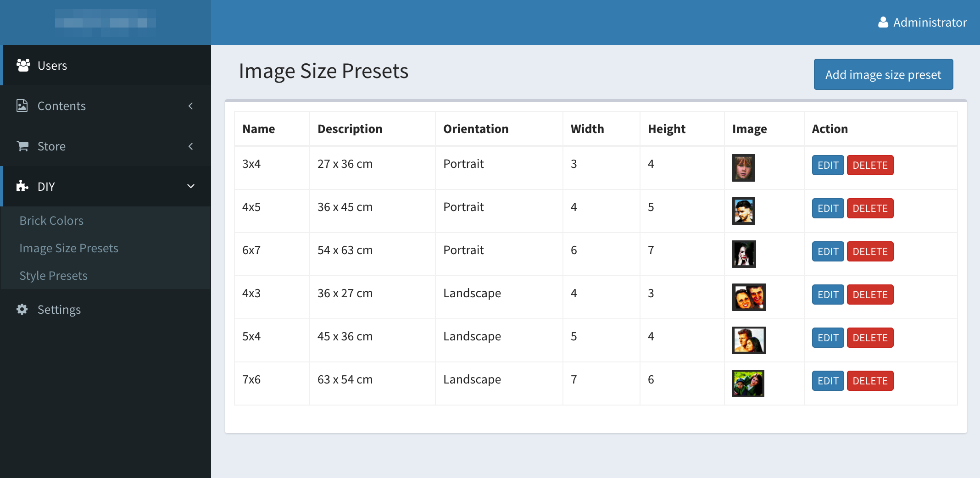Open the 5x4 preset thumbnail image
Viewport: 980px width, 478px height.
click(749, 340)
